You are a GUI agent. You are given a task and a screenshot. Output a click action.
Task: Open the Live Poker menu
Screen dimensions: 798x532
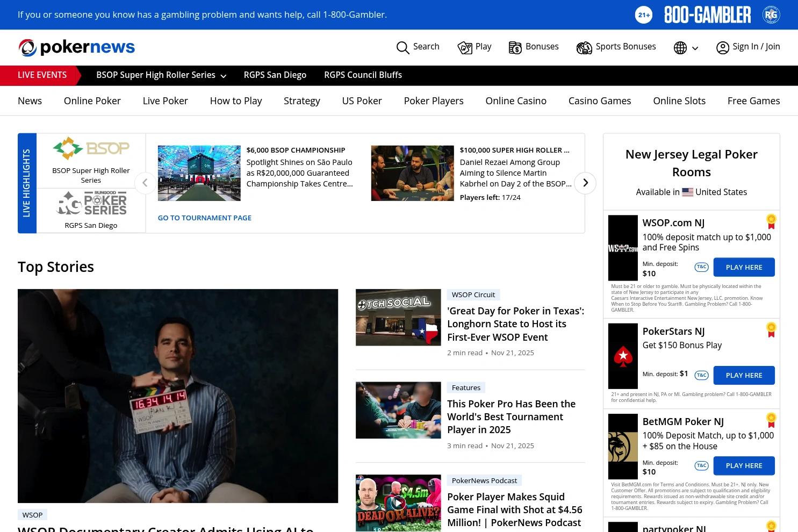(x=166, y=101)
